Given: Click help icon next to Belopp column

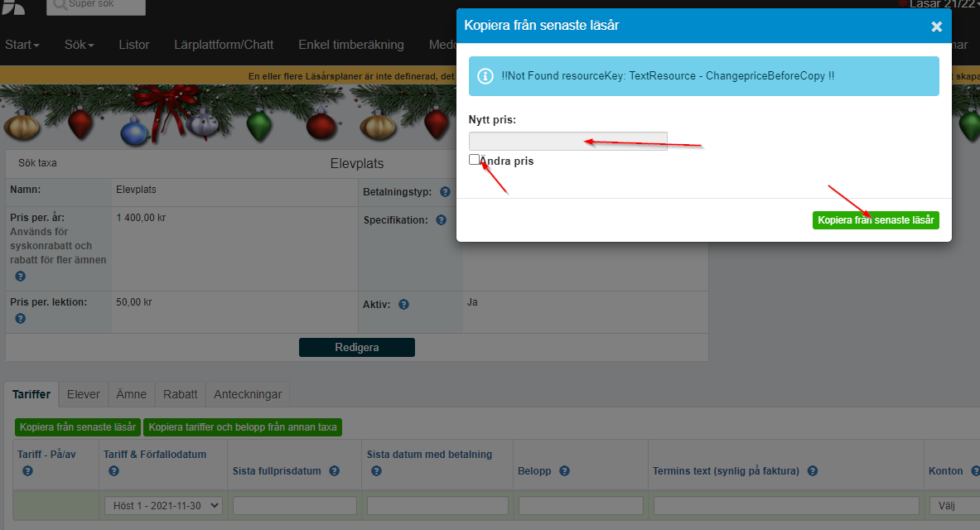Looking at the screenshot, I should point(564,470).
